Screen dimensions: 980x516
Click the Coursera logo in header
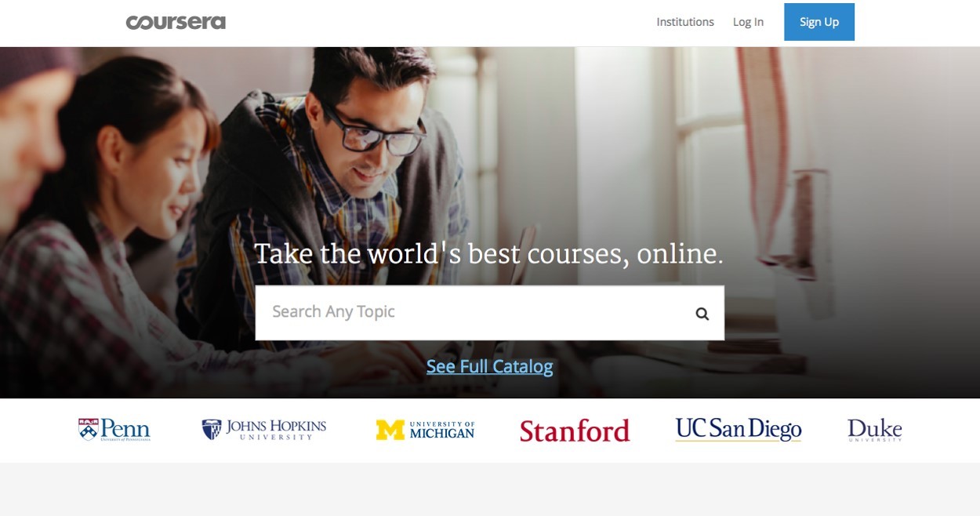click(176, 22)
